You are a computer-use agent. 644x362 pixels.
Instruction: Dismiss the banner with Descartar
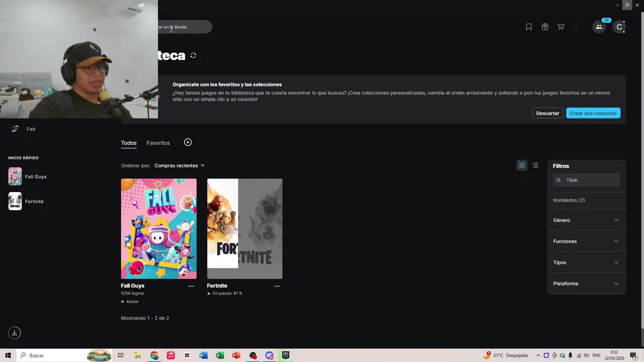pos(547,113)
